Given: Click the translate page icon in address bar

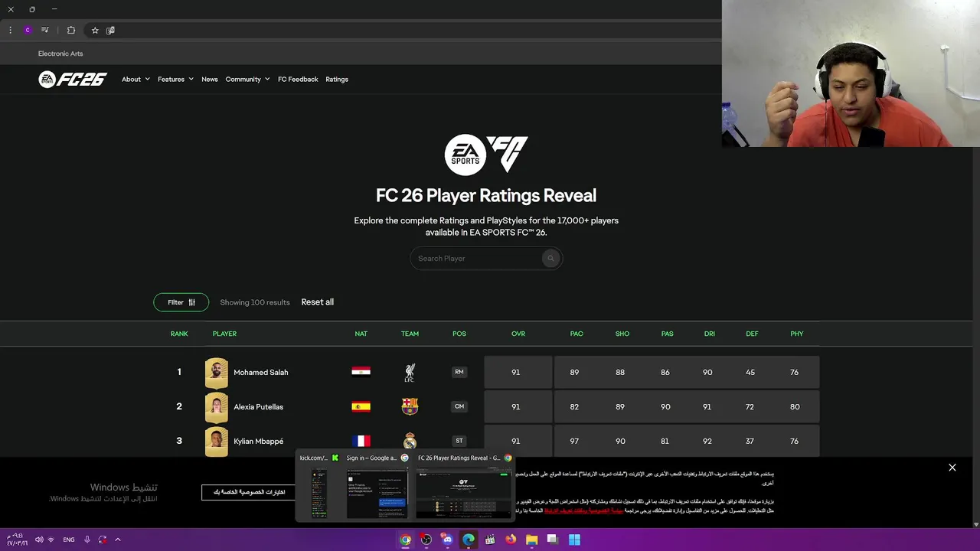Looking at the screenshot, I should pos(110,30).
